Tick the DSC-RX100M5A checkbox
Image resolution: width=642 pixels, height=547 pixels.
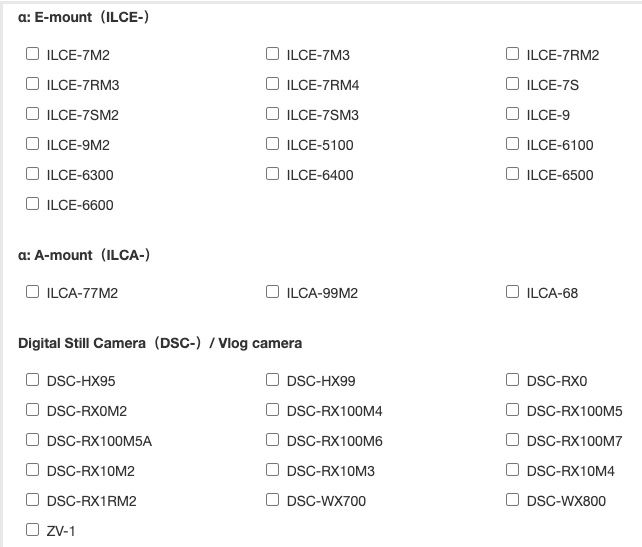click(33, 440)
